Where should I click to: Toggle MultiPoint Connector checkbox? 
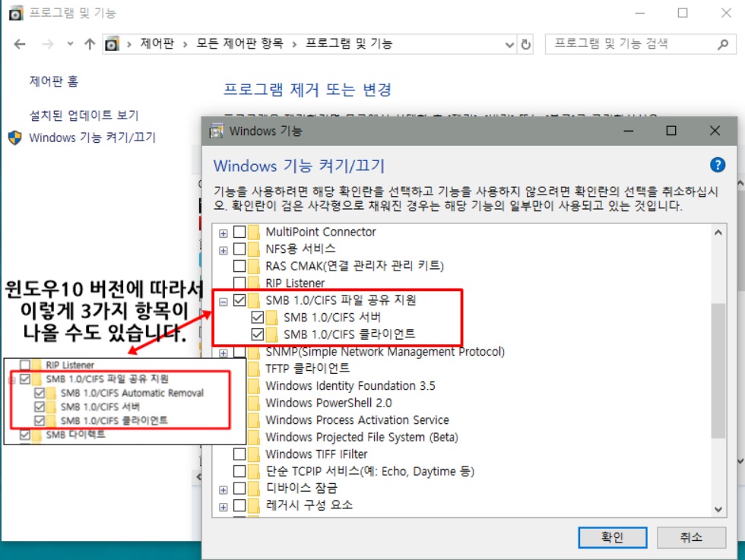point(239,232)
